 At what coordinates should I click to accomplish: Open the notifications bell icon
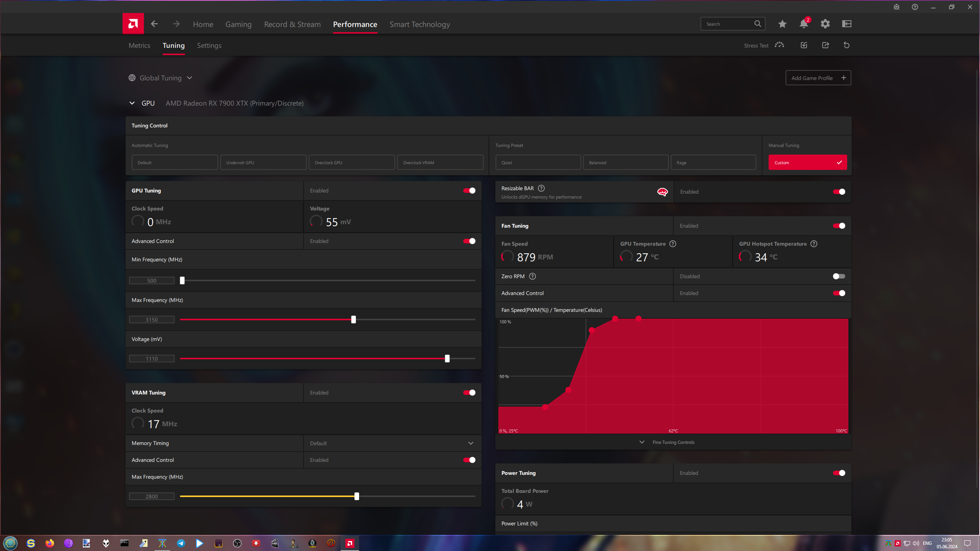804,24
